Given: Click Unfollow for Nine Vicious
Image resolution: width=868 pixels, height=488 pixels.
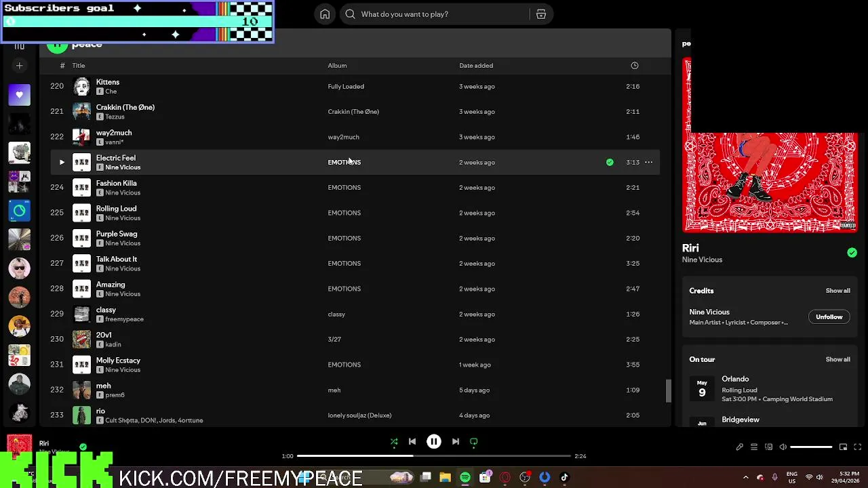Looking at the screenshot, I should point(829,317).
